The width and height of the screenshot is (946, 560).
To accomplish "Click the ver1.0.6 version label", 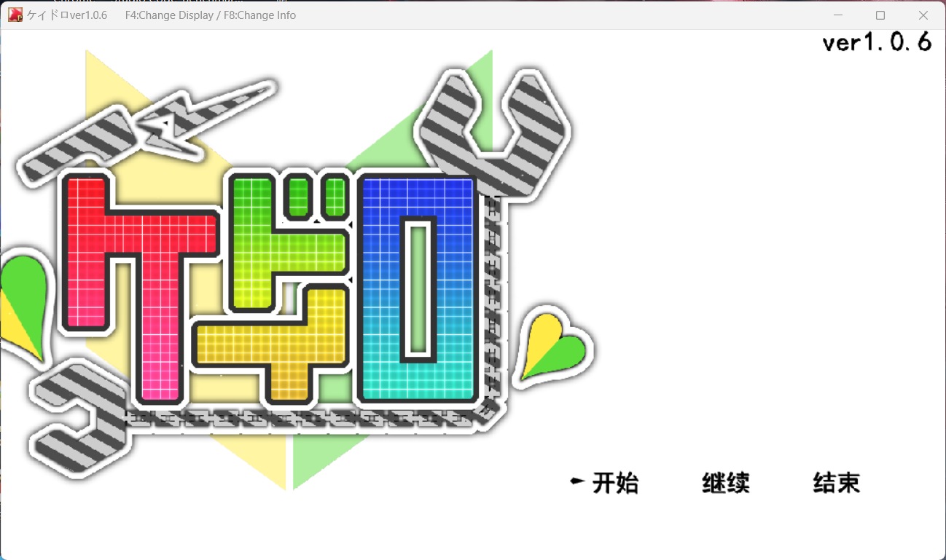I will point(876,42).
